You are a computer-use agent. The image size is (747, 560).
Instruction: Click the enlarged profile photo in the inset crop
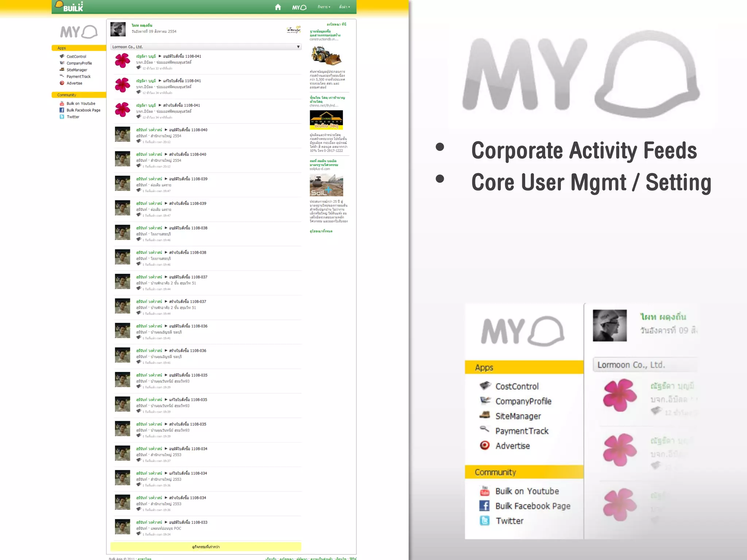(x=609, y=325)
